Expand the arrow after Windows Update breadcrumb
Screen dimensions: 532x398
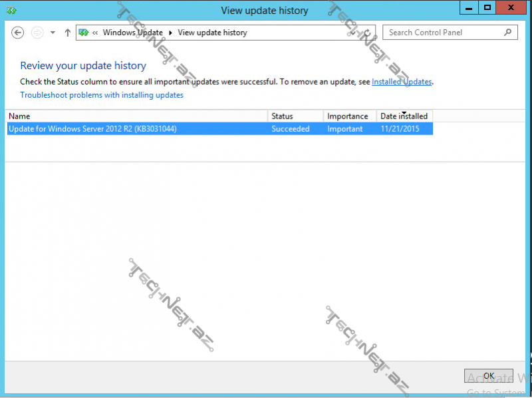170,33
